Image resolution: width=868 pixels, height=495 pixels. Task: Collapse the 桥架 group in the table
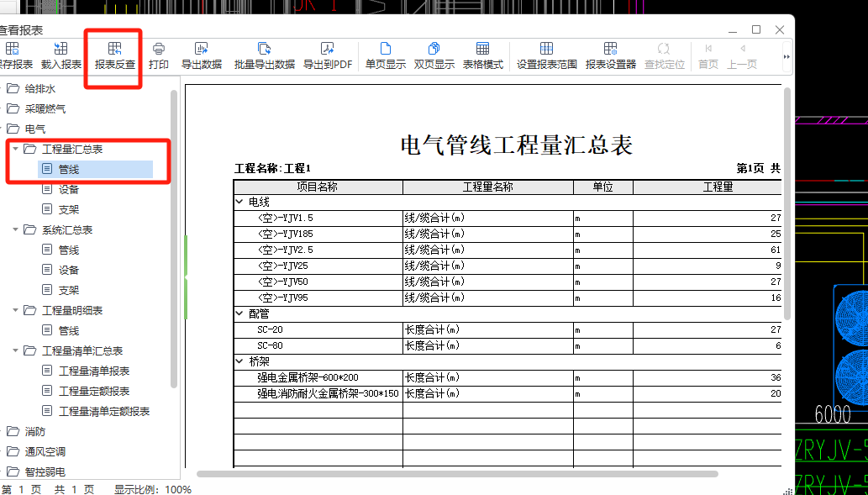click(x=239, y=361)
